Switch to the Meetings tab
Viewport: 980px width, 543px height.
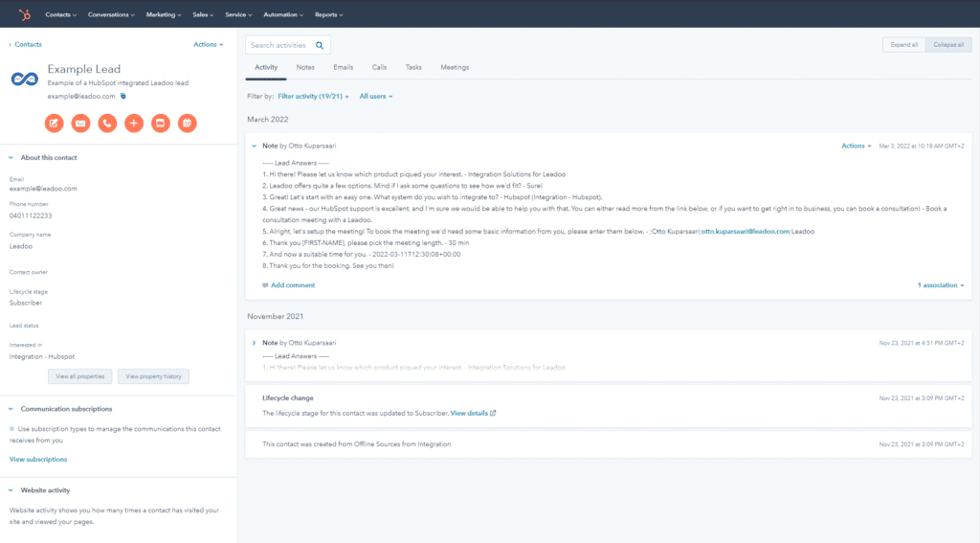pos(455,68)
